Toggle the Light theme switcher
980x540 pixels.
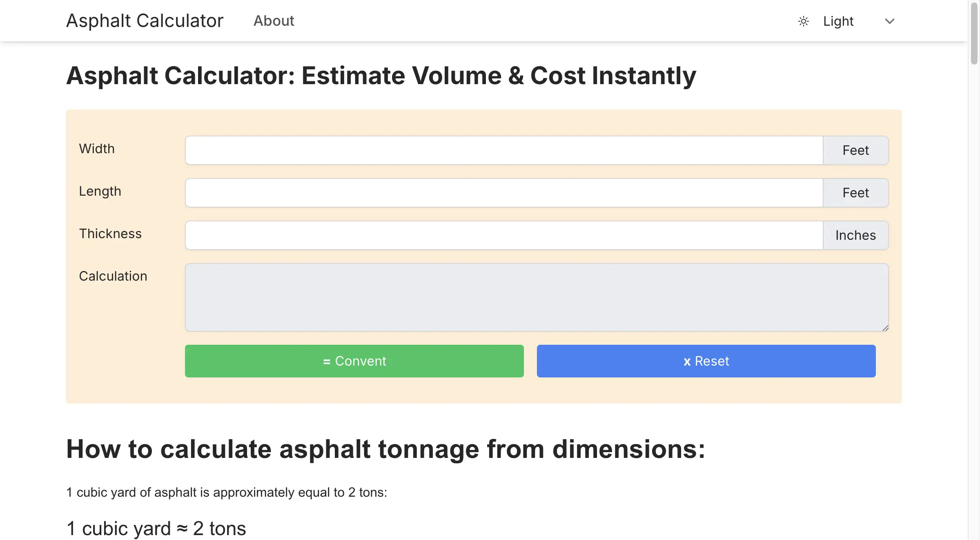pos(837,21)
